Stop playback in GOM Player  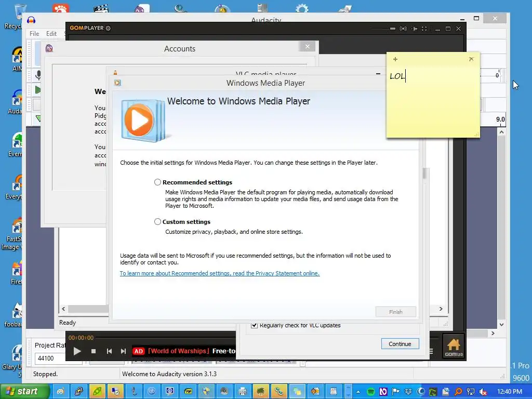(x=94, y=351)
